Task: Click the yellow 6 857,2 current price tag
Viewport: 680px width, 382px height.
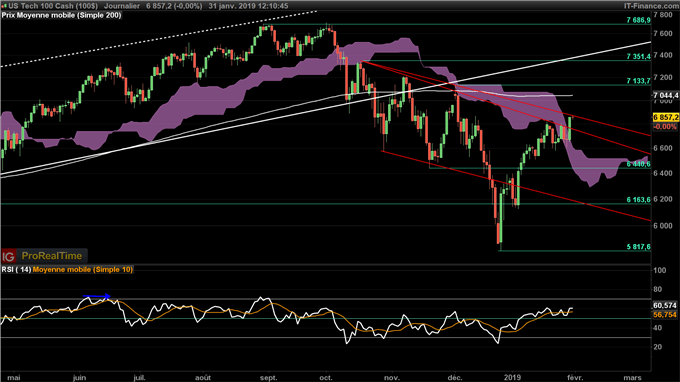Action: [x=666, y=118]
